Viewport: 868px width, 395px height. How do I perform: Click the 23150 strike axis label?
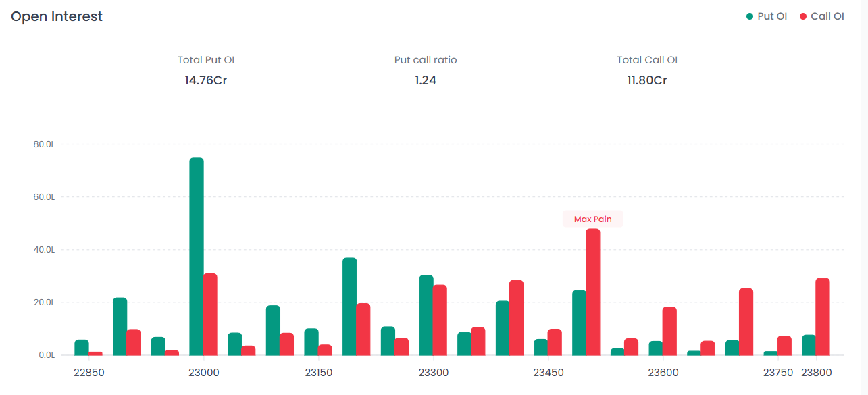[x=318, y=373]
